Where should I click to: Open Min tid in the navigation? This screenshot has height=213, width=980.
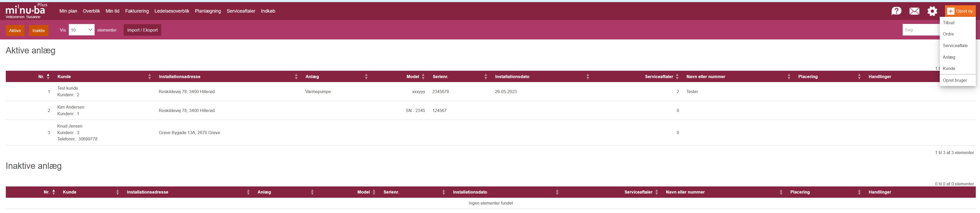pyautogui.click(x=112, y=11)
